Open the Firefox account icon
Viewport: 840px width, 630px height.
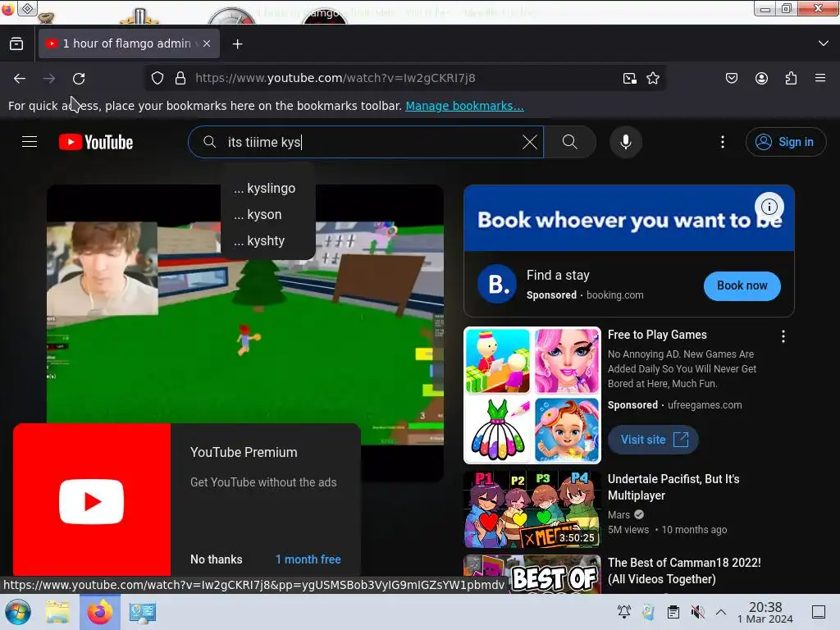(761, 78)
